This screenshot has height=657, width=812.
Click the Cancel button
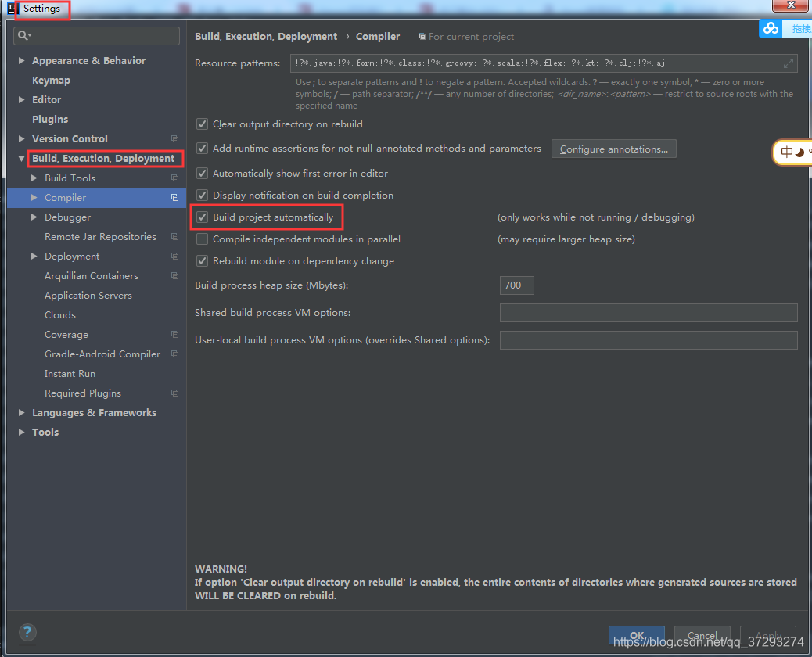(702, 635)
